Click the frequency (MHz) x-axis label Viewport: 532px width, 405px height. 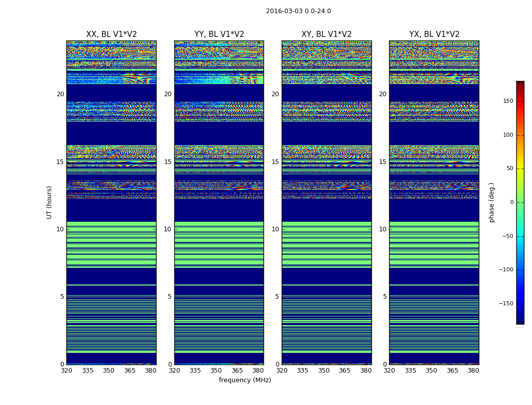pos(245,380)
